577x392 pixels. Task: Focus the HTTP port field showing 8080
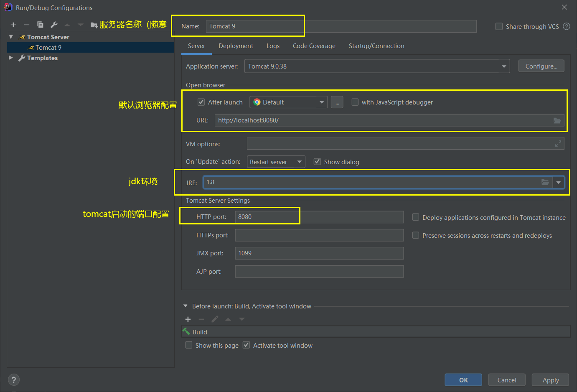coord(319,217)
